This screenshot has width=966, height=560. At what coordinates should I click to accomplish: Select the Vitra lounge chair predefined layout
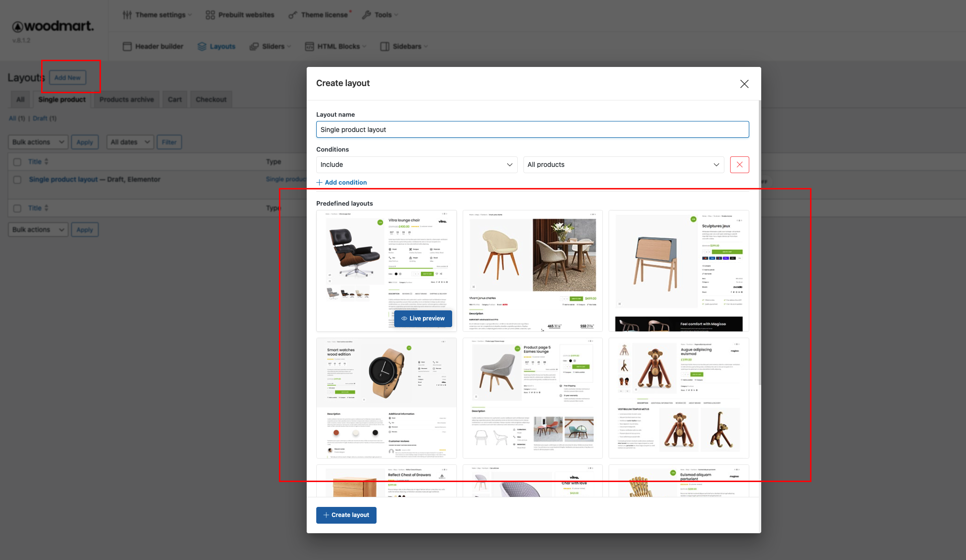click(x=386, y=271)
